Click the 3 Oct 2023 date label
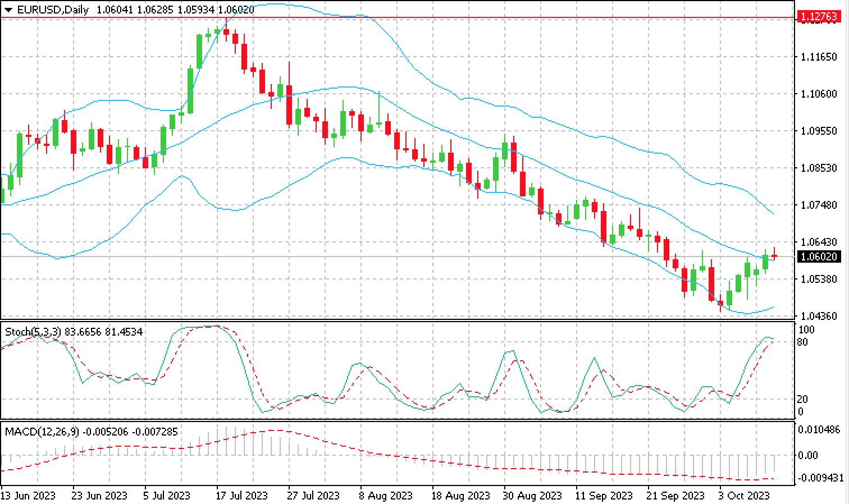Viewport: 849px width, 504px height. pos(745,496)
